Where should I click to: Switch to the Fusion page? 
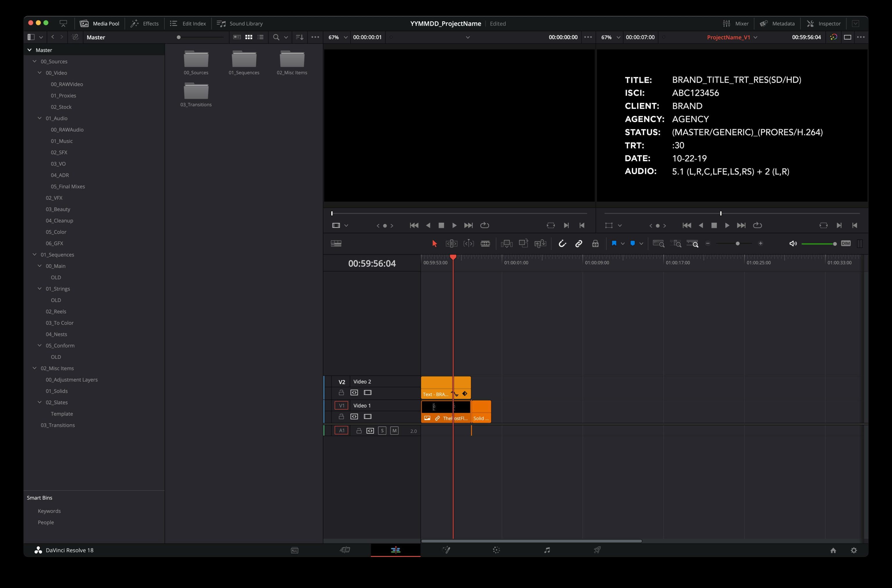(x=447, y=550)
